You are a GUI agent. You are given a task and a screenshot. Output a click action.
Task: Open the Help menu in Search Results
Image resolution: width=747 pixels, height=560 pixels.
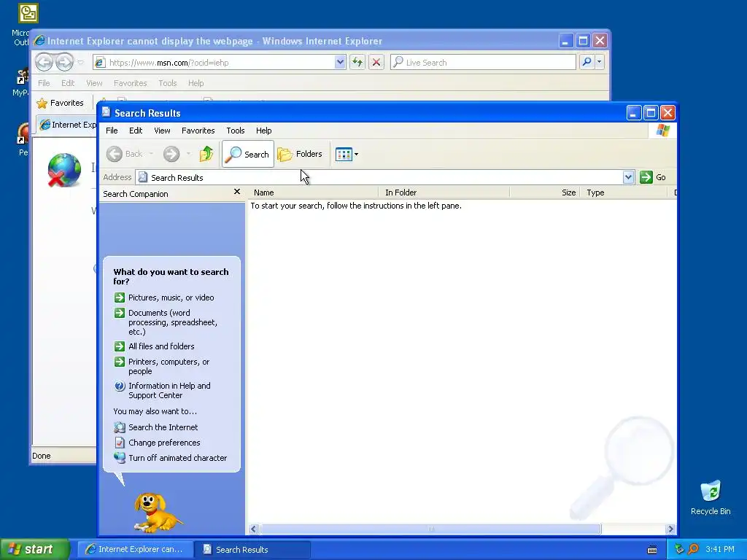coord(263,131)
